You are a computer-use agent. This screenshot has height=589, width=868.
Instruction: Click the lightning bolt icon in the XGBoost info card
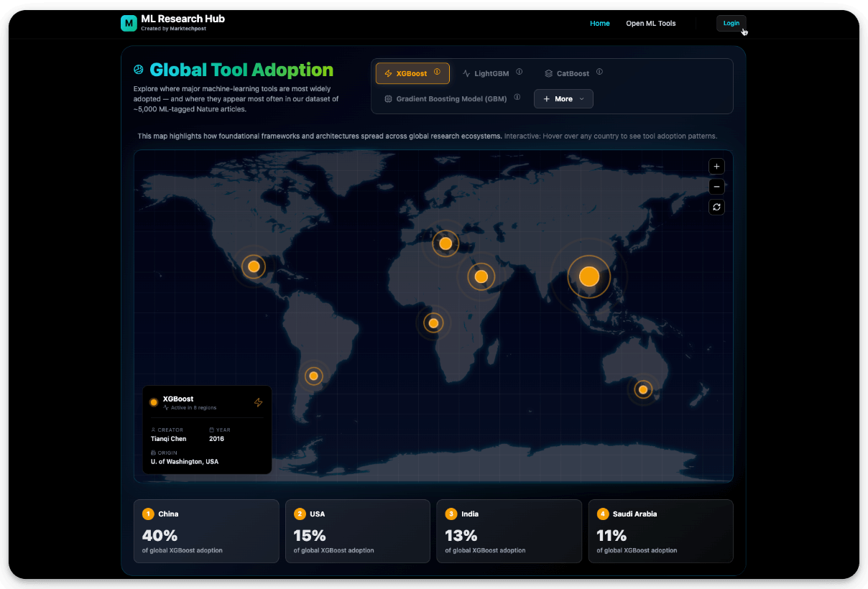click(259, 402)
